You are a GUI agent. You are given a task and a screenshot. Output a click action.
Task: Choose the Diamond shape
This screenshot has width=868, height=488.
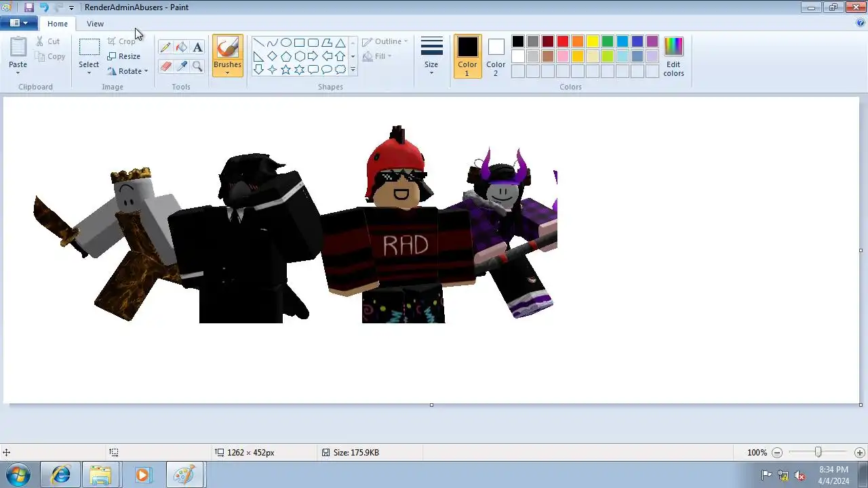click(x=272, y=56)
